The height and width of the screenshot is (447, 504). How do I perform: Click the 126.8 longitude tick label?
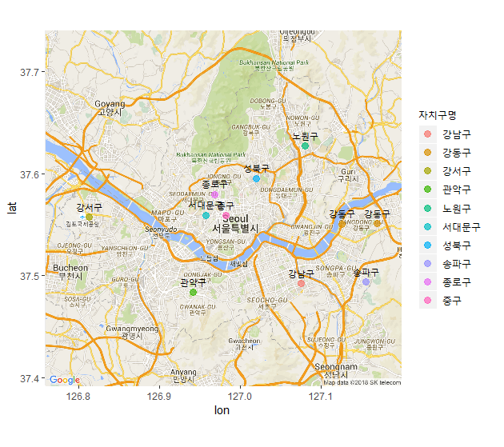point(78,397)
